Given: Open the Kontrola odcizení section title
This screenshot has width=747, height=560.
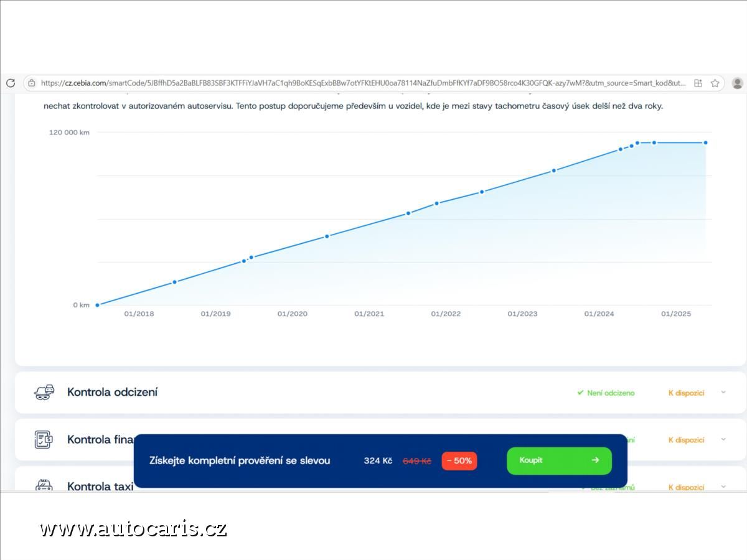Looking at the screenshot, I should click(x=112, y=392).
